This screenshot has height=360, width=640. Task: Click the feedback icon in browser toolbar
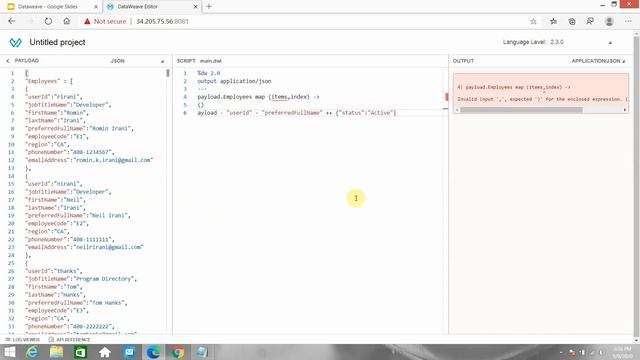(590, 21)
